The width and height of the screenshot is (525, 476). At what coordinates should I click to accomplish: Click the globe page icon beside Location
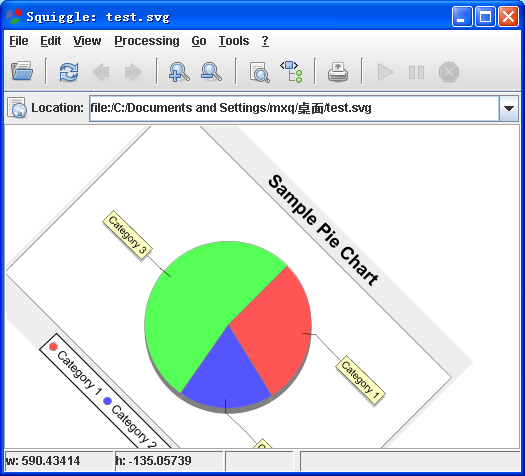17,108
